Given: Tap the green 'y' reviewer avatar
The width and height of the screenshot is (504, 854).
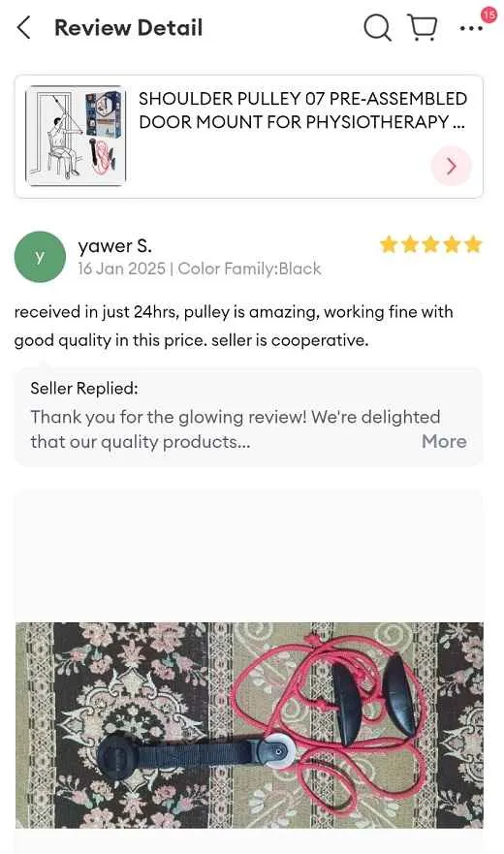Looking at the screenshot, I should (x=40, y=257).
